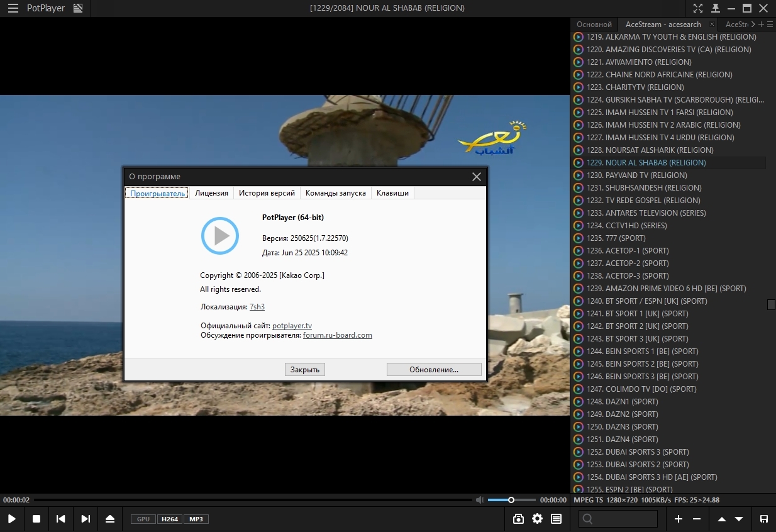
Task: Move playlist item up with arrow
Action: pyautogui.click(x=722, y=519)
